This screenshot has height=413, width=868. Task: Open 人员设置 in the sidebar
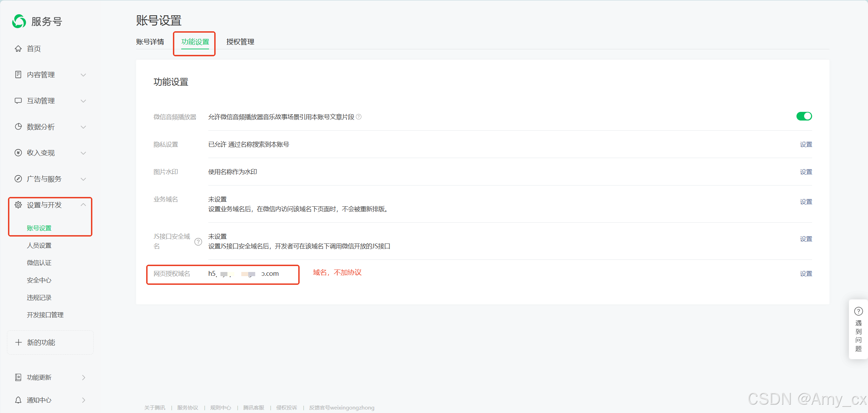coord(39,246)
